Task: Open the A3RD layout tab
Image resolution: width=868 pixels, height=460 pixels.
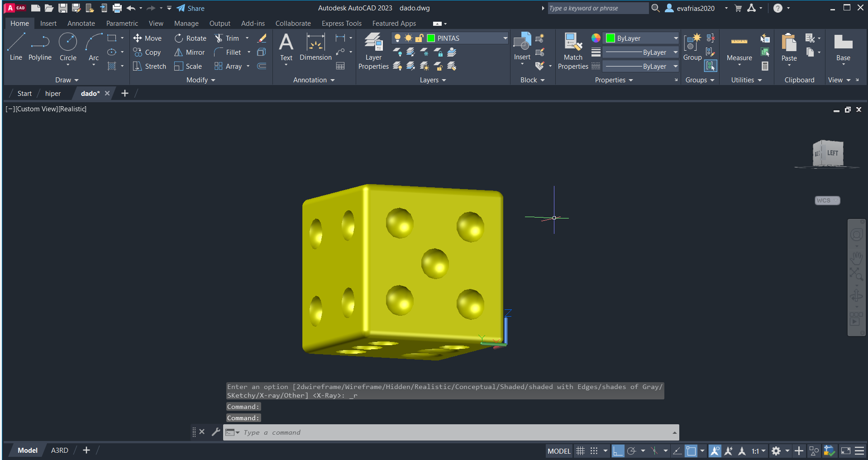Action: pyautogui.click(x=59, y=451)
